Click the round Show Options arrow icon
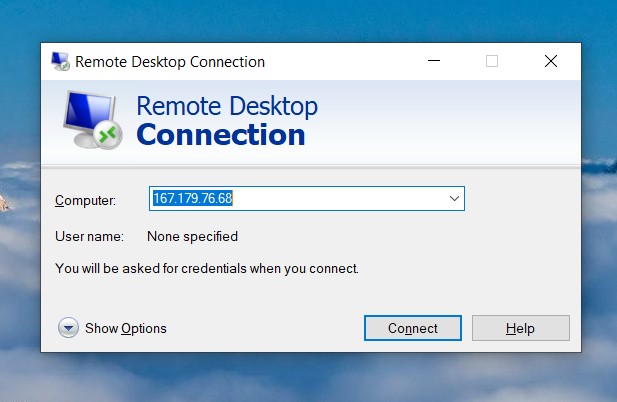 tap(68, 328)
